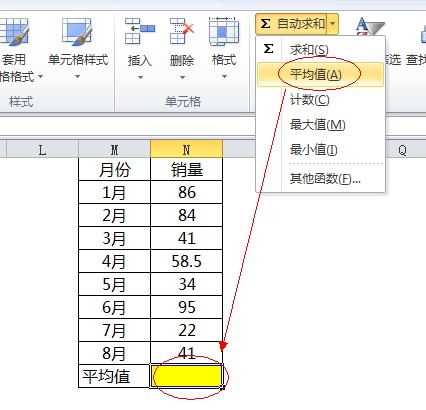Open 其他函数(F)... from the menu
Viewport: 426px width, 410px height.
pos(320,179)
